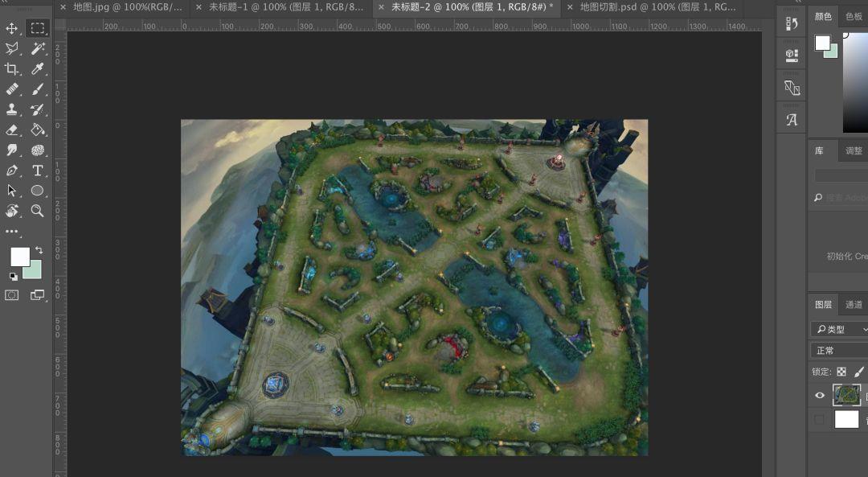The image size is (868, 477).
Task: Select the Sponge tool
Action: tap(37, 150)
